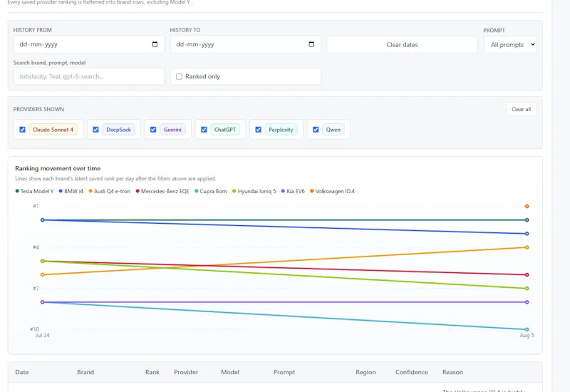Select the Cupra Born legend entry

pyautogui.click(x=211, y=191)
